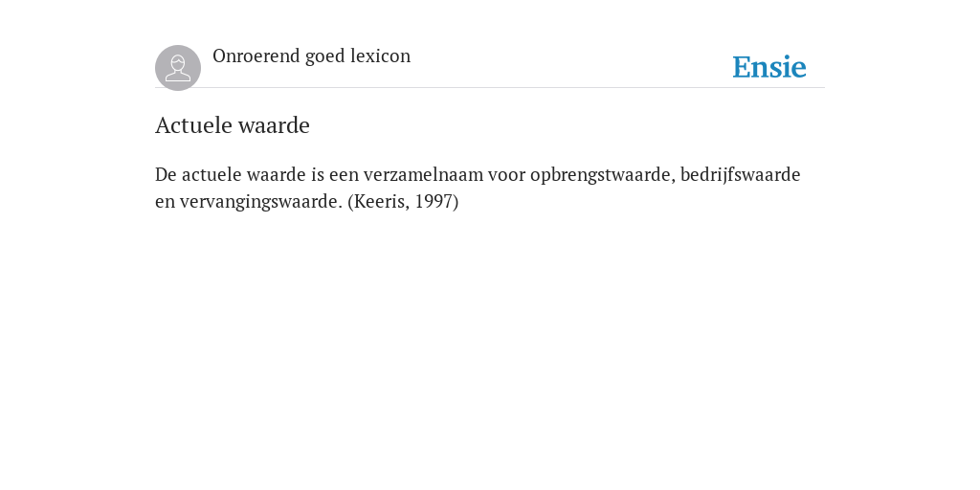Image resolution: width=980 pixels, height=490 pixels.
Task: Open the Onroerend goed lexicon author name
Action: click(x=311, y=56)
